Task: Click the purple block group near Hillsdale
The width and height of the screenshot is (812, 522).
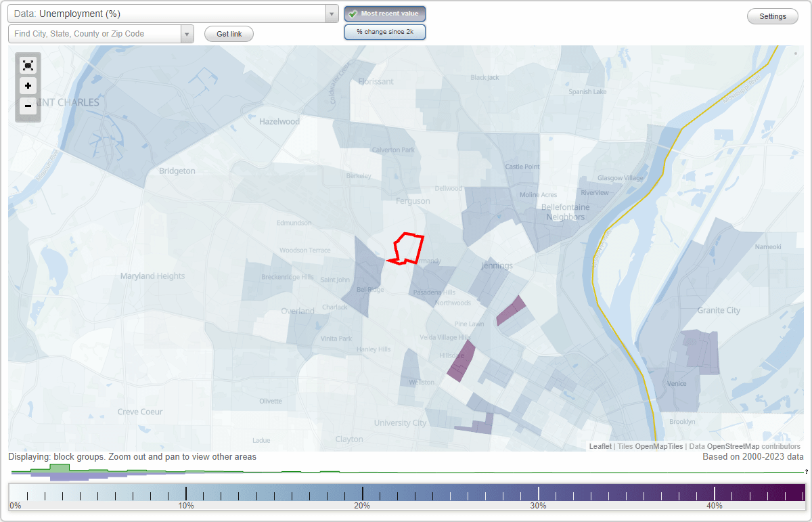Action: click(461, 362)
